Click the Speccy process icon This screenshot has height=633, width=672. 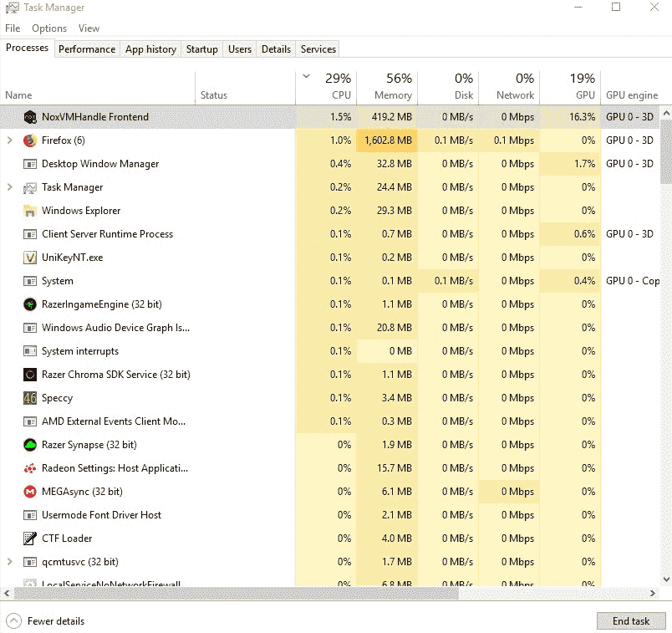tap(30, 398)
